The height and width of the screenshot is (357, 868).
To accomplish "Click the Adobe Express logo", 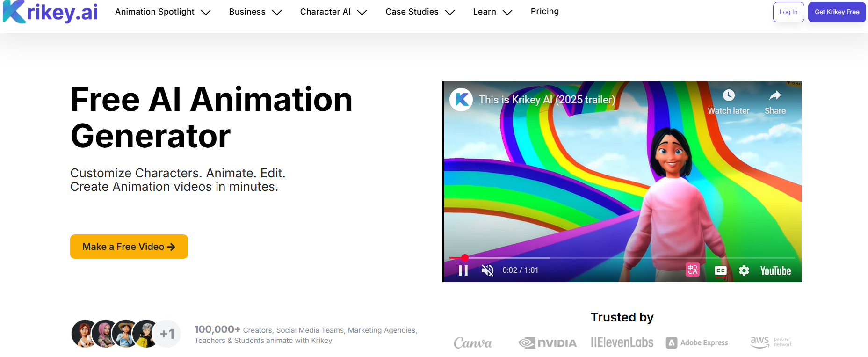I will point(697,343).
